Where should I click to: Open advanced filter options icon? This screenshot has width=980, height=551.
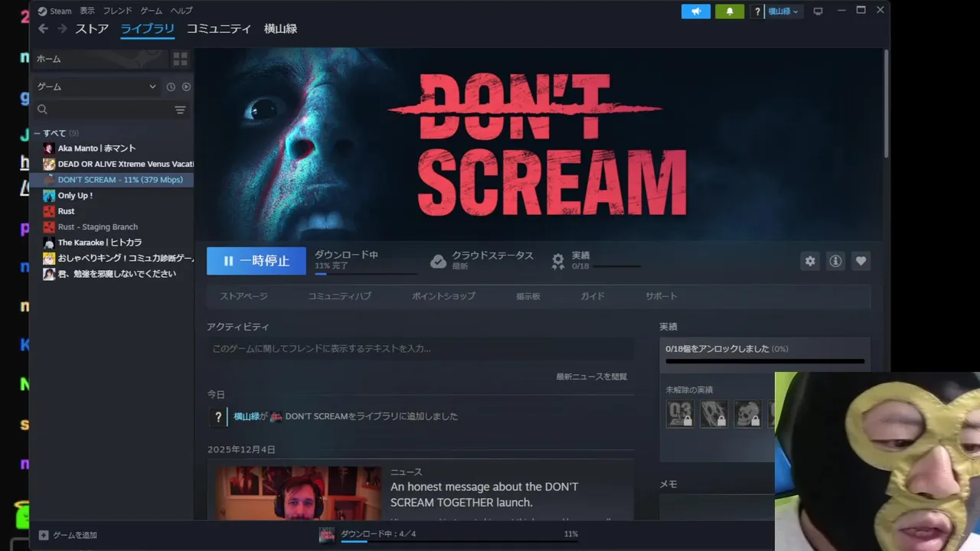coord(180,110)
